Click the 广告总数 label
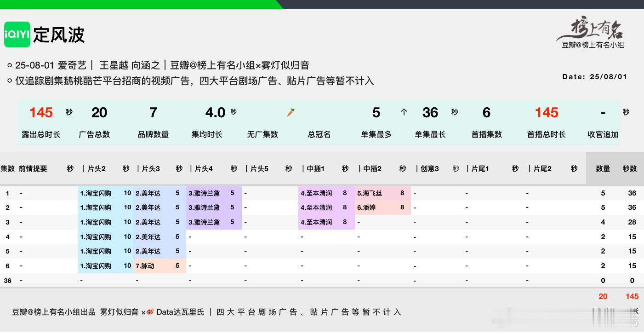644x334 pixels. coord(94,134)
